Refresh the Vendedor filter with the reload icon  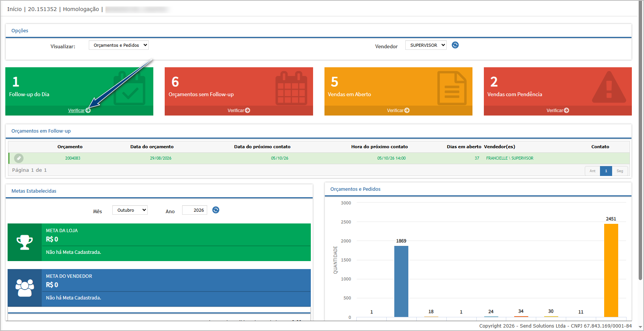(455, 45)
